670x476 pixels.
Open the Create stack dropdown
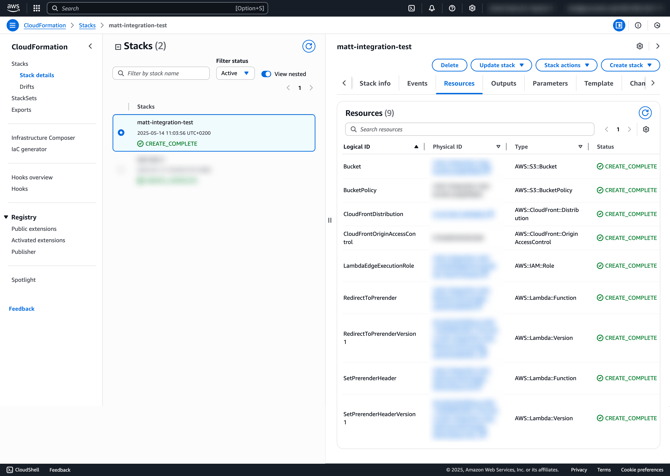630,65
